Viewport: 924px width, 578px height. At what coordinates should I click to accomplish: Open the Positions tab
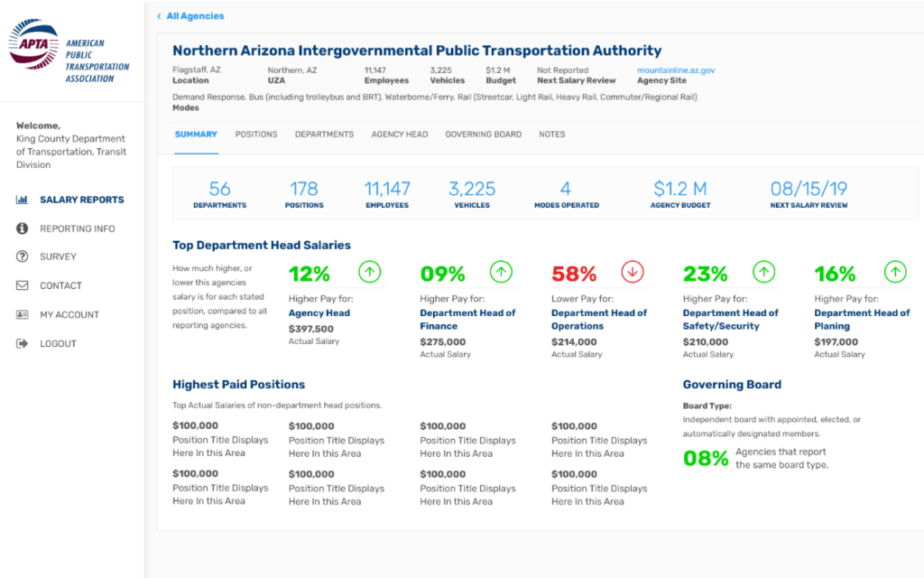pos(256,135)
